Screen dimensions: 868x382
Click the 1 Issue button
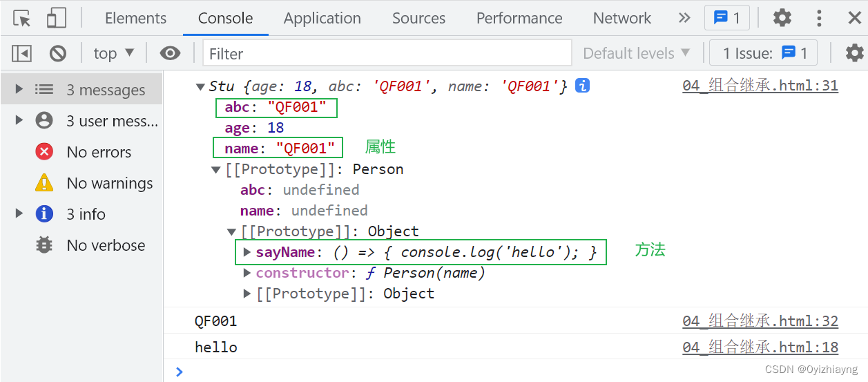tap(764, 53)
